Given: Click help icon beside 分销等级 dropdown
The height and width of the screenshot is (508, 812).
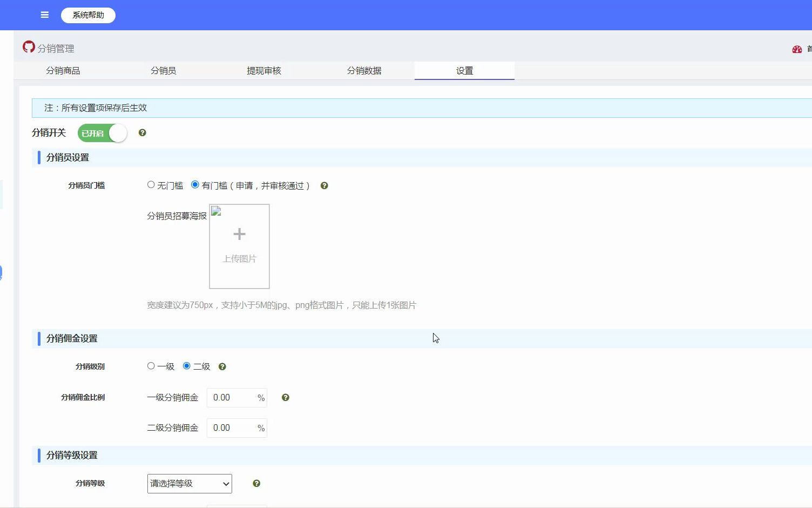Looking at the screenshot, I should [256, 483].
